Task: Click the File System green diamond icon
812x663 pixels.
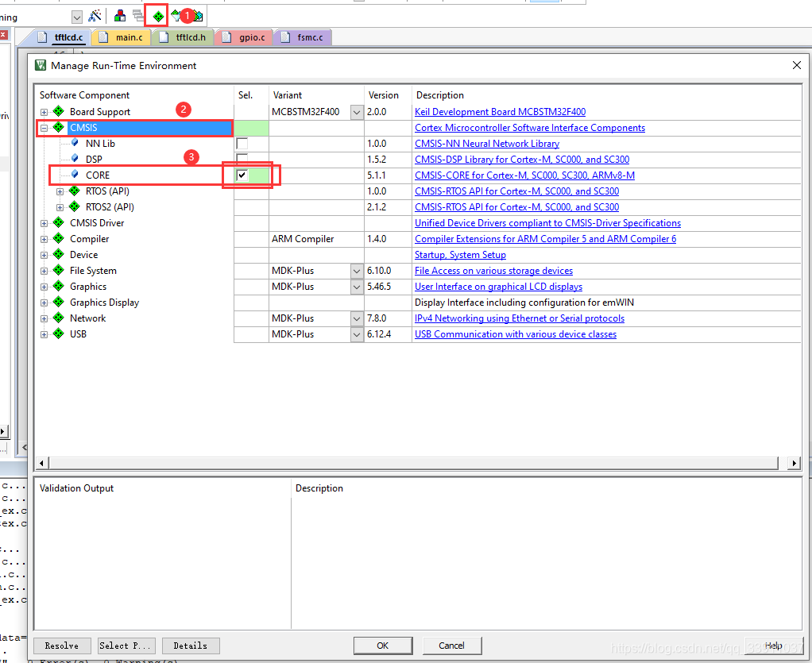Action: pos(59,270)
